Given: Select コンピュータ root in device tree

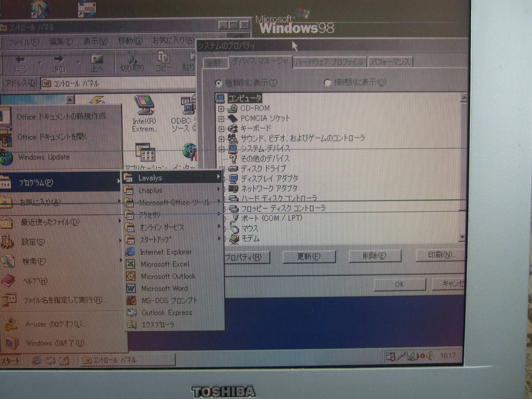Looking at the screenshot, I should click(x=244, y=98).
